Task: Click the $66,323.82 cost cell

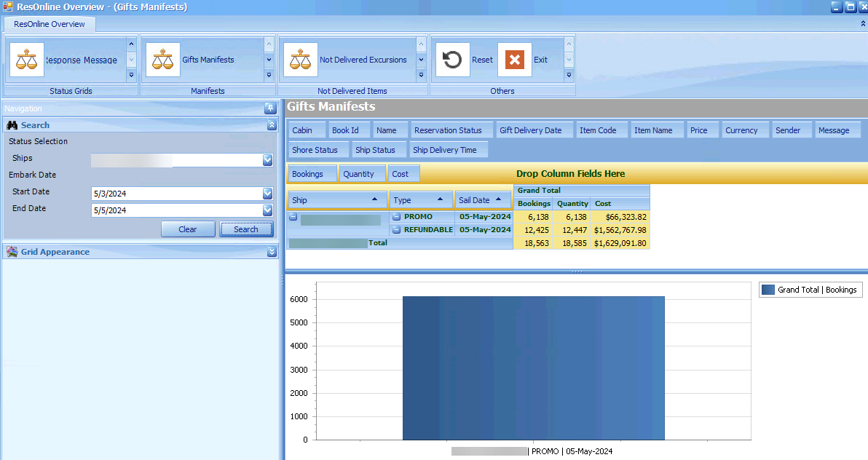Action: pyautogui.click(x=620, y=217)
